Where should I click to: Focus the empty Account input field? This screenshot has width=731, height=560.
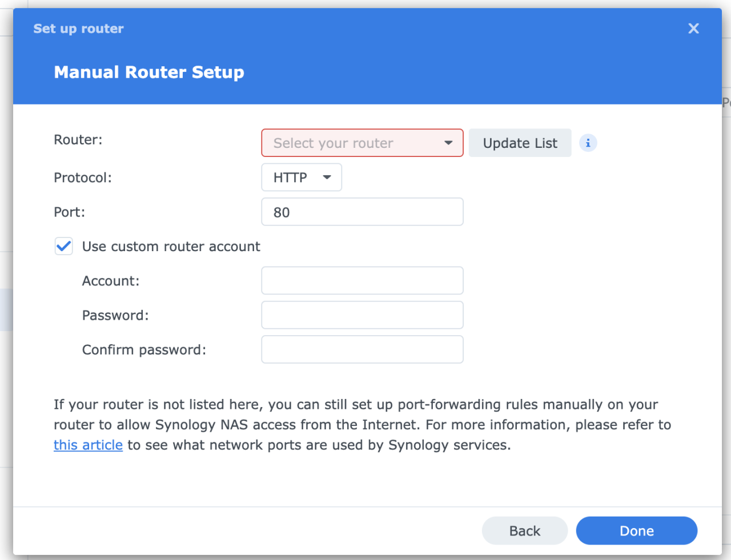point(362,280)
